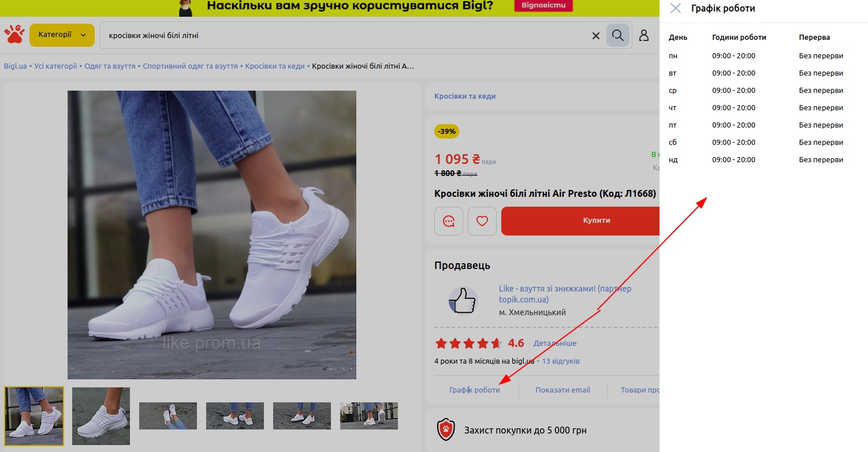
Task: Select fifth product thumbnail
Action: 302,416
